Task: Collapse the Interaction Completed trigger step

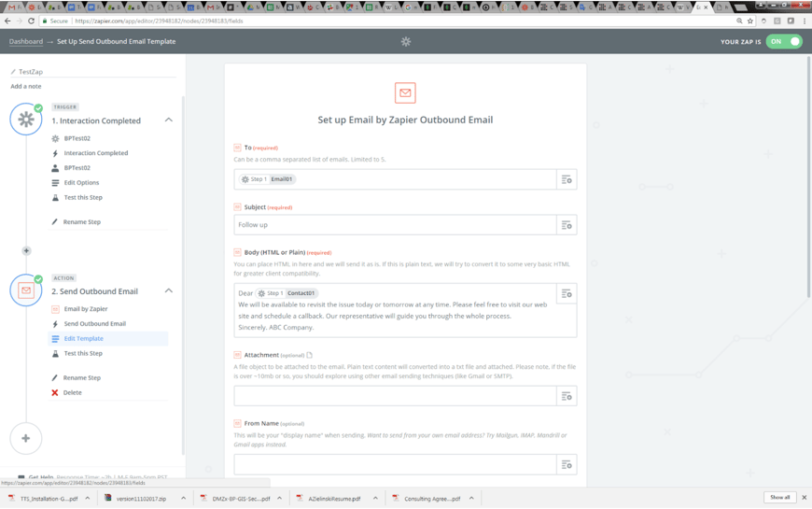Action: (169, 120)
